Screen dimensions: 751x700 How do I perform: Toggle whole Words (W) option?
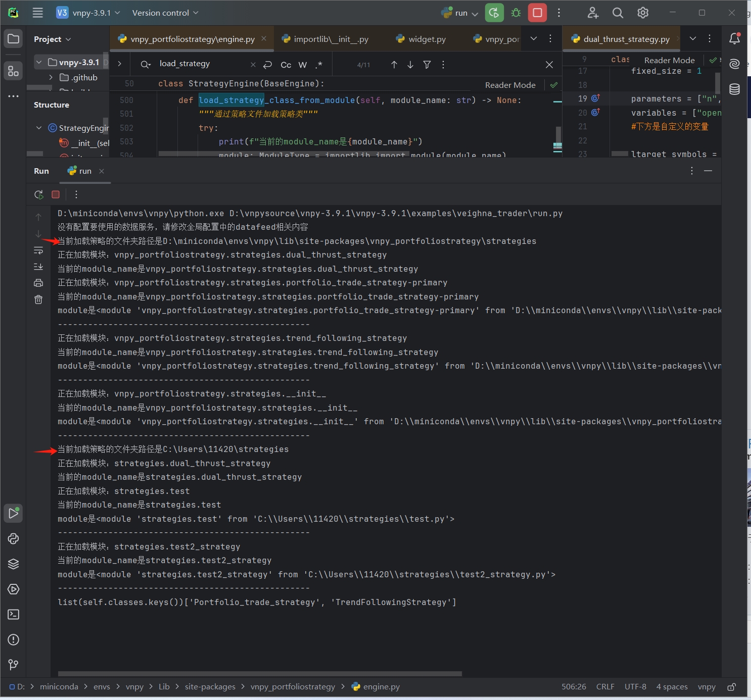pos(303,65)
